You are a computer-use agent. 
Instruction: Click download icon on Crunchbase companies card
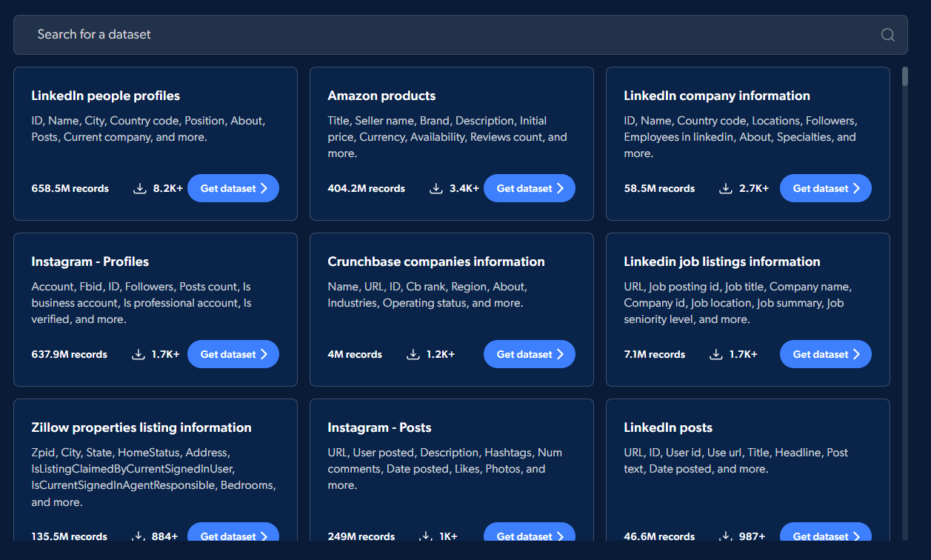[x=413, y=354]
